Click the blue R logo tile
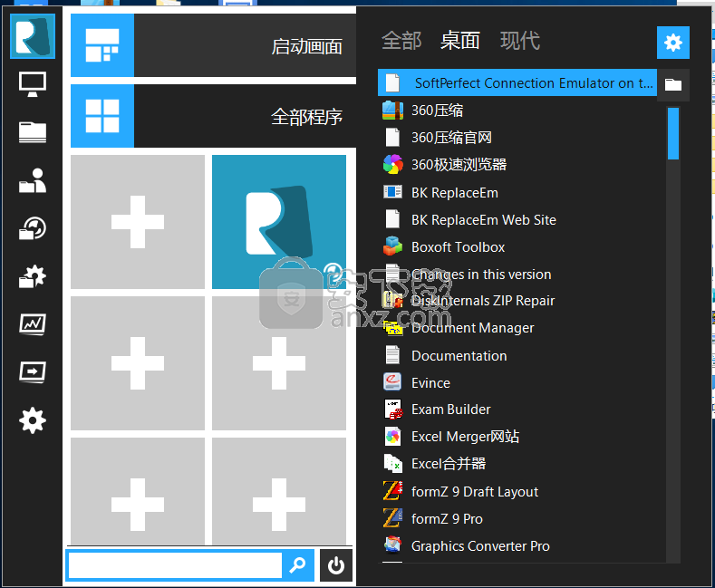715x588 pixels. click(279, 222)
